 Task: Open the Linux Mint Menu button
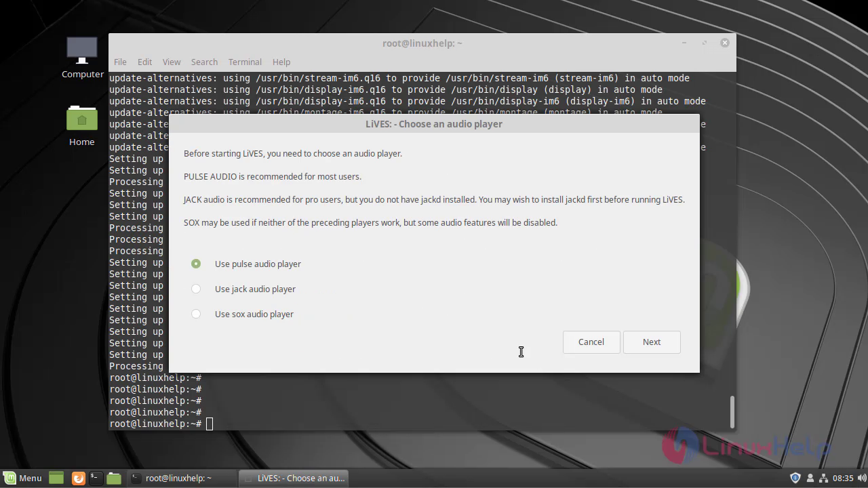point(23,478)
